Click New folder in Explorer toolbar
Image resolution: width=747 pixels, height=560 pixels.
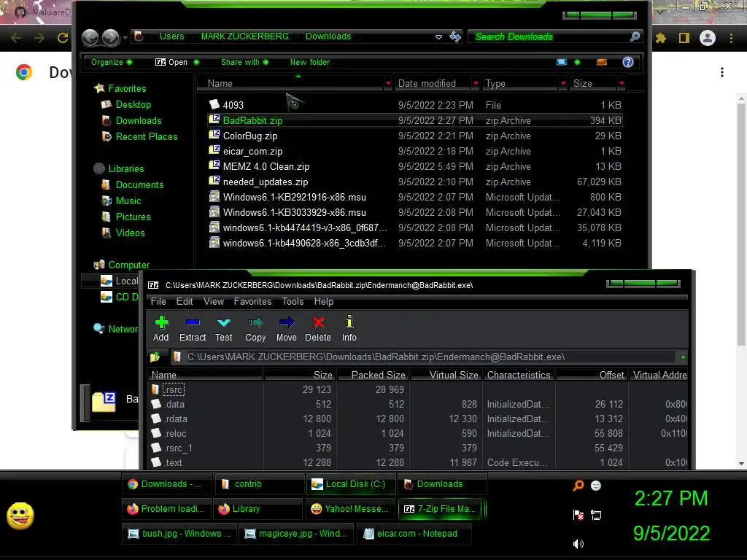[309, 62]
